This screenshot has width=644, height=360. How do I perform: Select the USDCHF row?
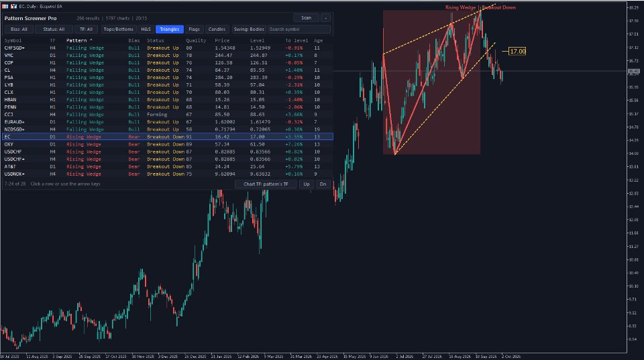167,152
